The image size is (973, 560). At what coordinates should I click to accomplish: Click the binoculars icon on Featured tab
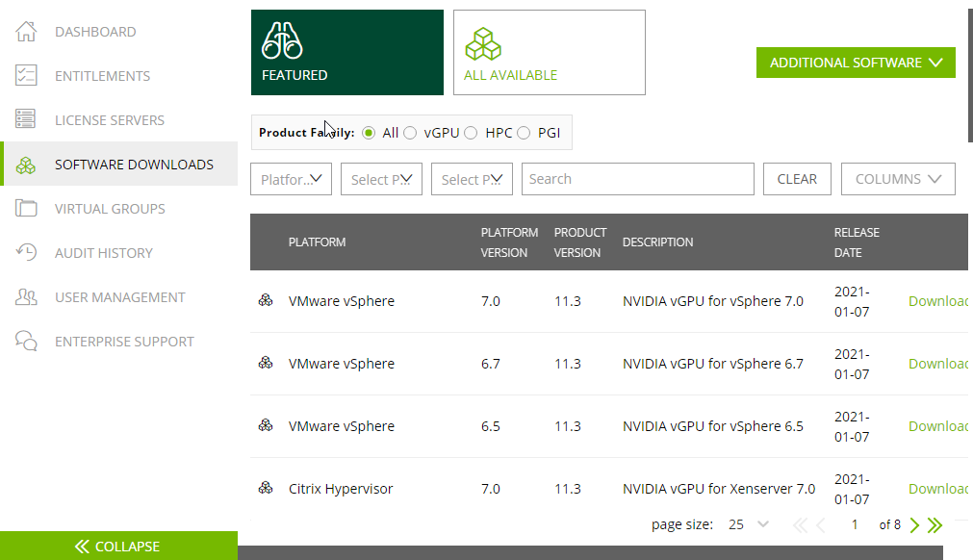[x=282, y=41]
